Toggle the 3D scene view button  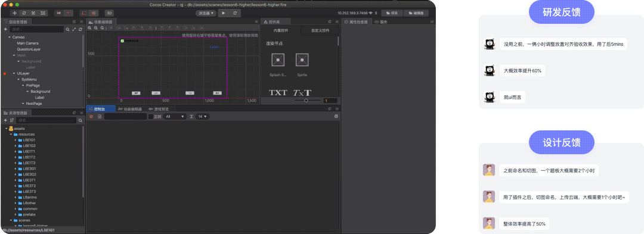click(x=109, y=13)
